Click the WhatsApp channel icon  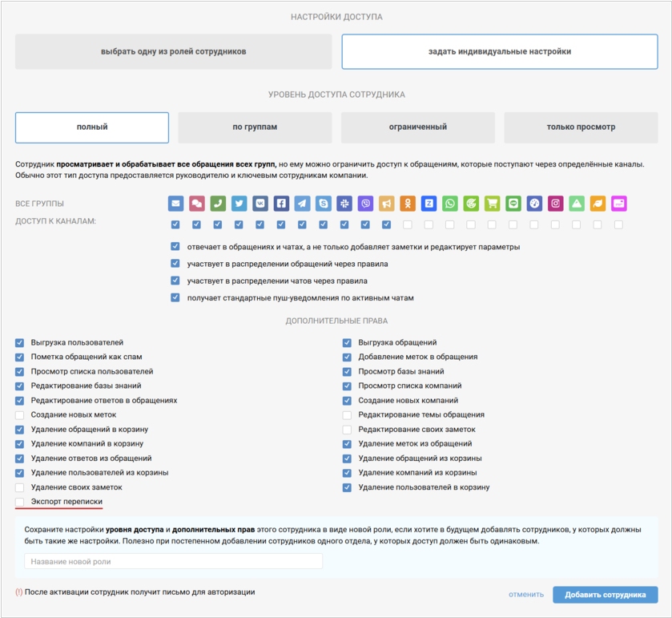(x=450, y=204)
